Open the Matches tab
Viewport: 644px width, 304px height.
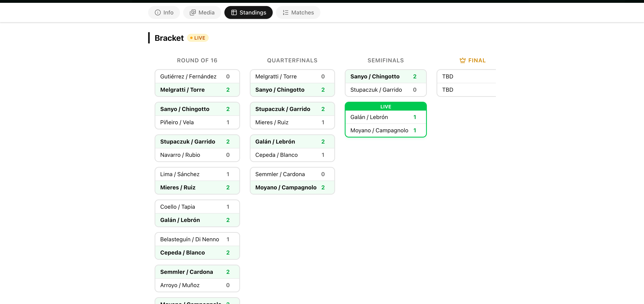298,12
